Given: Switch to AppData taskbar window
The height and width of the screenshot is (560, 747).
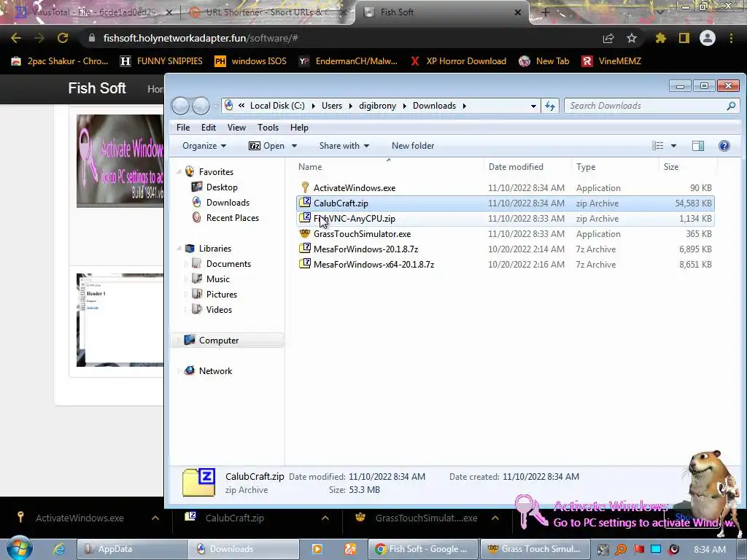Looking at the screenshot, I should tap(131, 549).
